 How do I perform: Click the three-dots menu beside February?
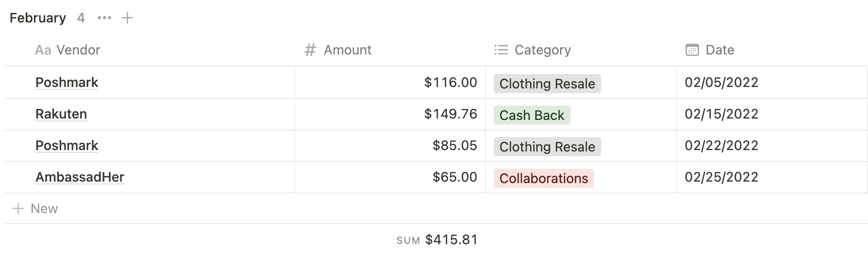[104, 18]
